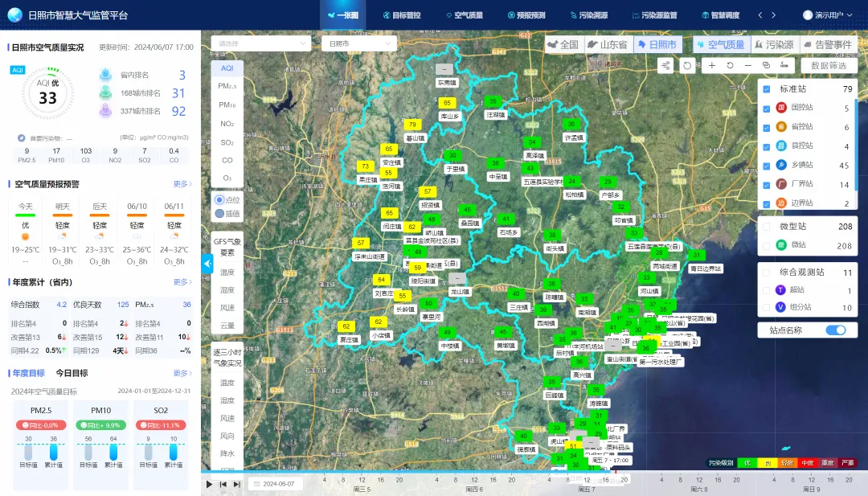
Task: Enable the 微型站 checkbox
Action: pos(767,227)
